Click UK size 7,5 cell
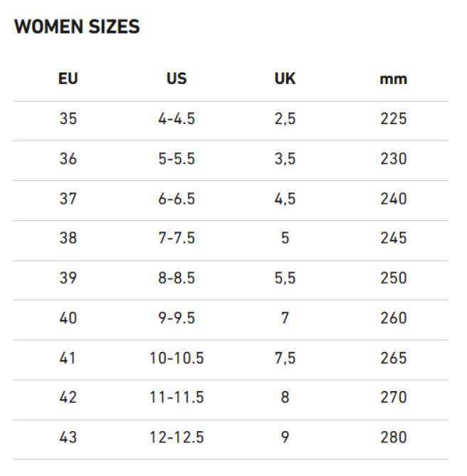The height and width of the screenshot is (476, 467). click(x=285, y=358)
